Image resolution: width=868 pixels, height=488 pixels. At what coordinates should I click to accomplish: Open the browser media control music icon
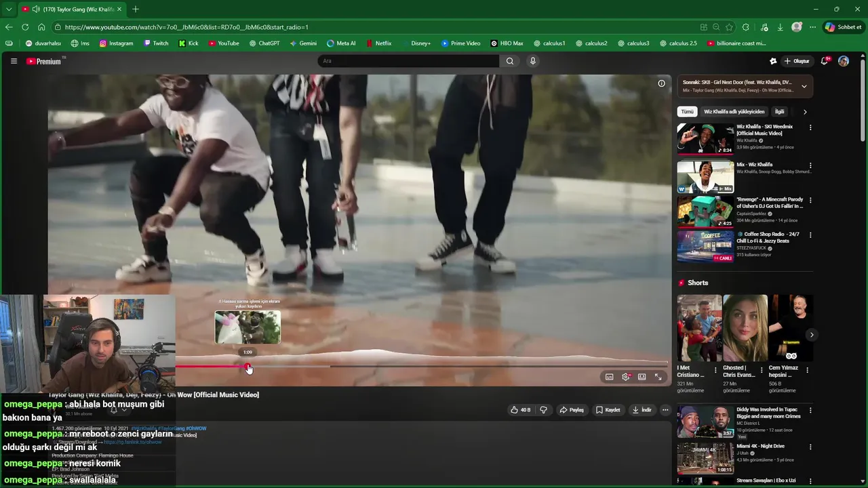coord(764,27)
